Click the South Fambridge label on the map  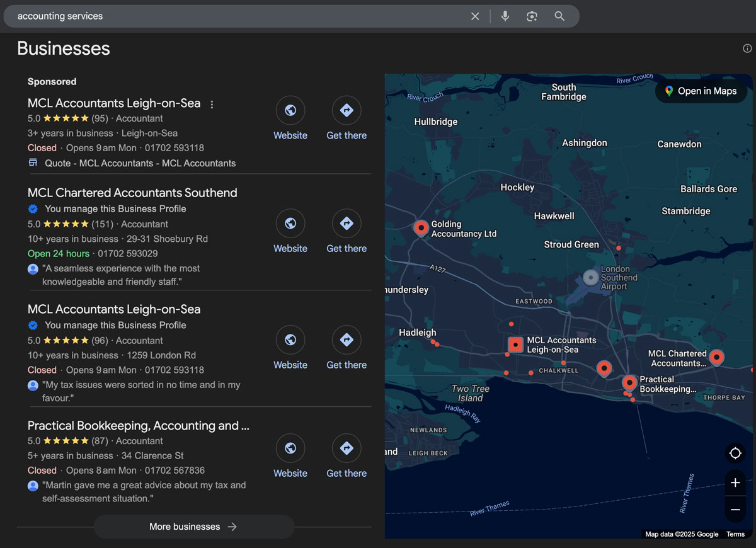pos(564,92)
